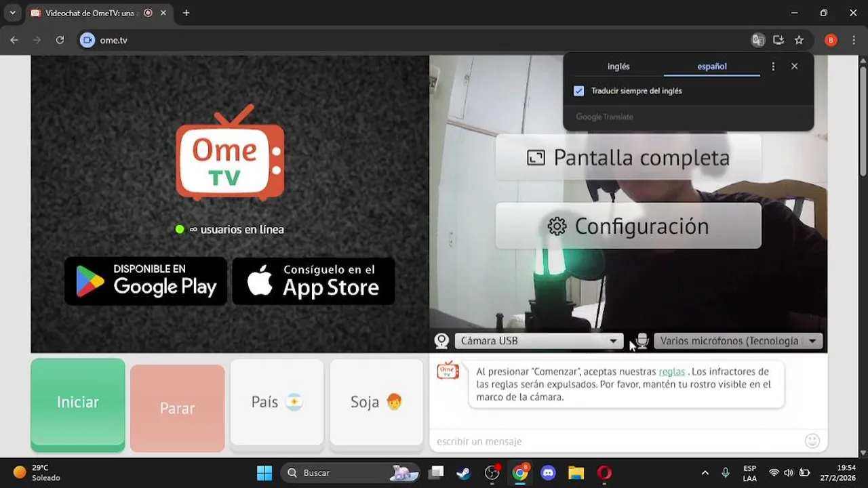Open the Google Play store badge

coord(146,281)
